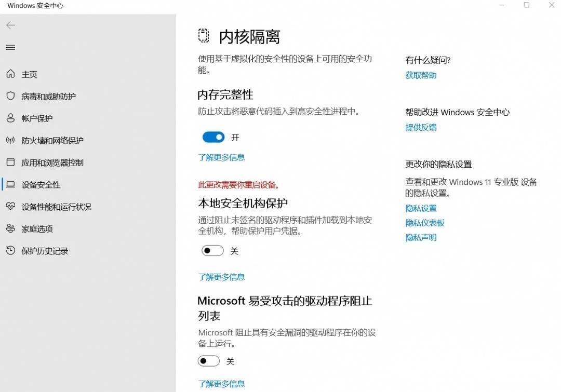
Task: Click the person icon for 帐户保护
Action: [x=11, y=118]
